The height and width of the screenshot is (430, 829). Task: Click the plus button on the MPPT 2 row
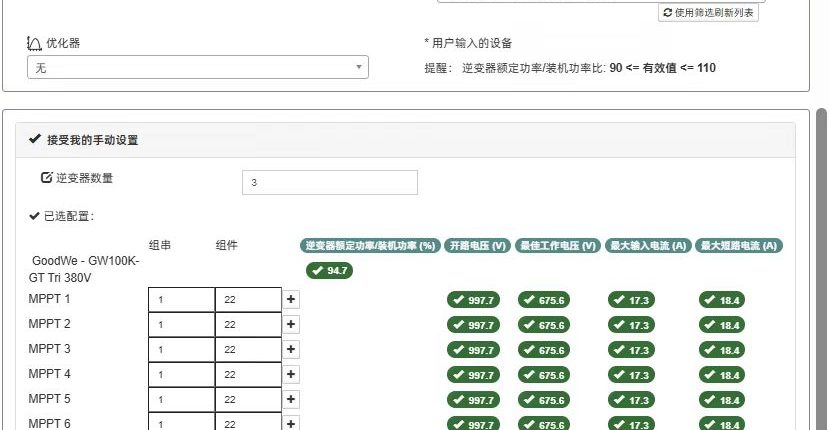(291, 324)
